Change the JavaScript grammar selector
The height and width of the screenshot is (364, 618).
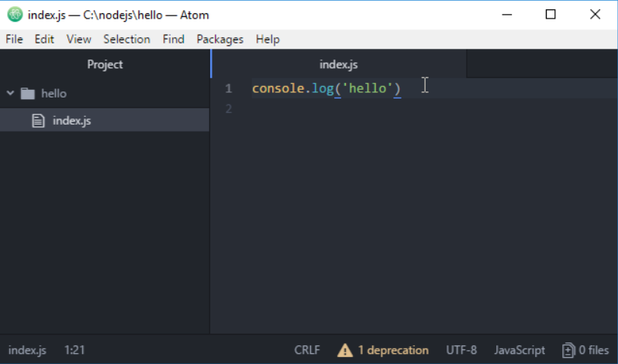tap(520, 350)
